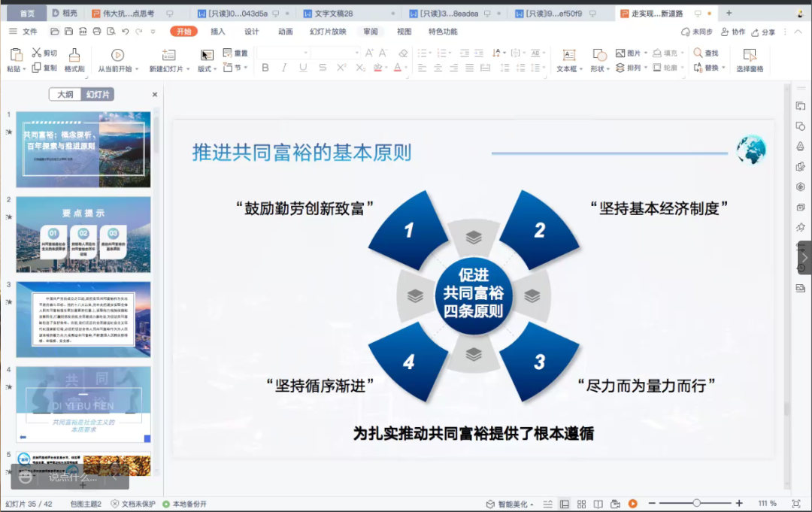Click the zoom slider in status bar
Viewport: 812px width, 512px height.
(x=697, y=503)
